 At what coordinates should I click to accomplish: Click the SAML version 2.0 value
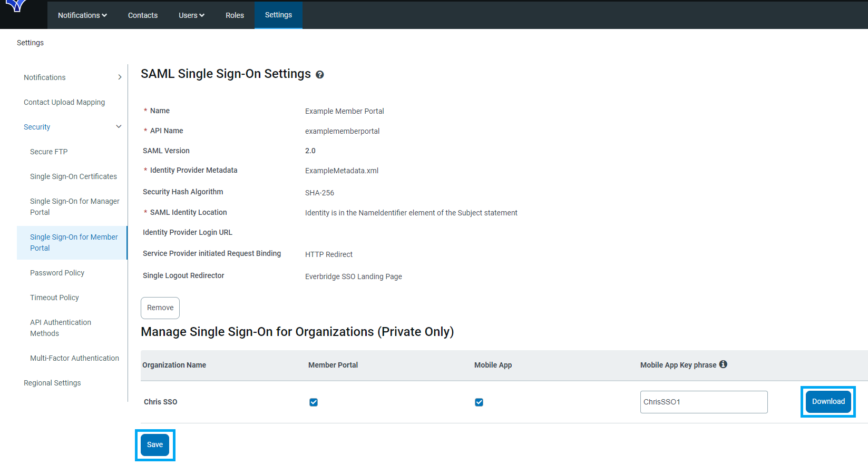click(310, 151)
